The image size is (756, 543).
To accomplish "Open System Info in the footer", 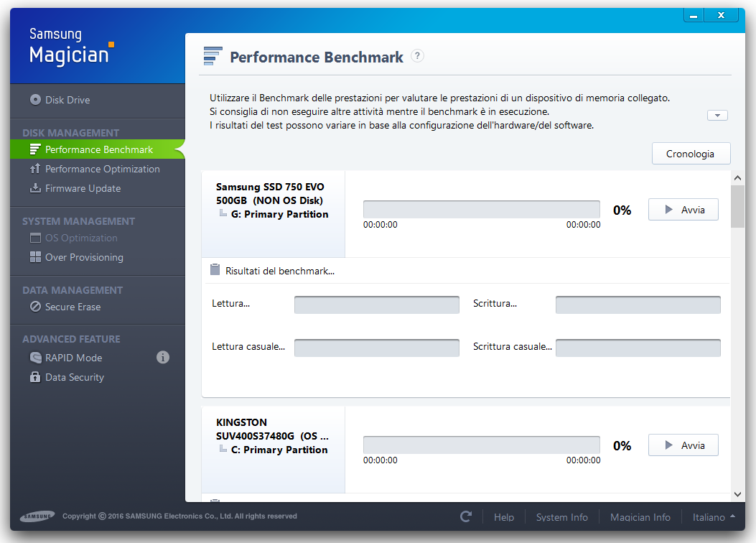I will point(561,517).
